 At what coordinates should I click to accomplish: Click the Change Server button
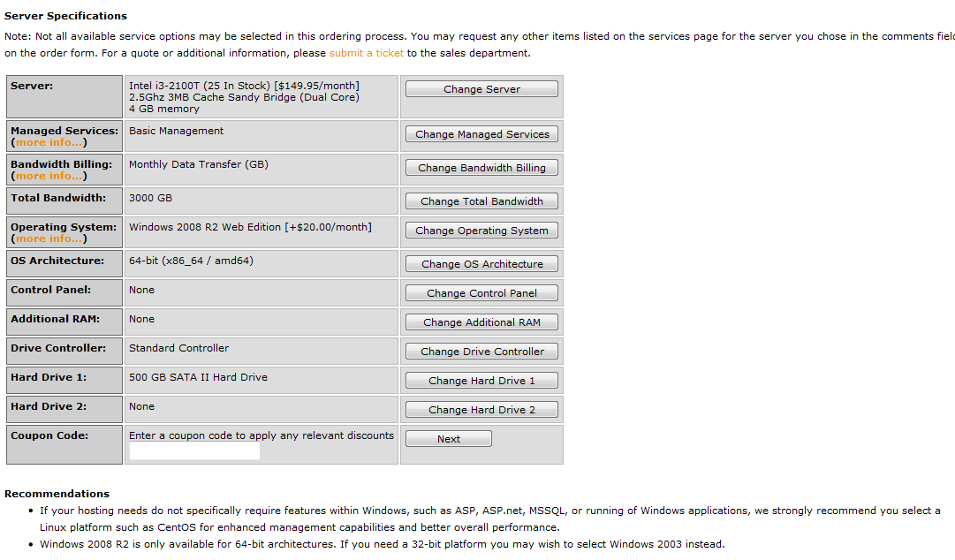click(481, 89)
